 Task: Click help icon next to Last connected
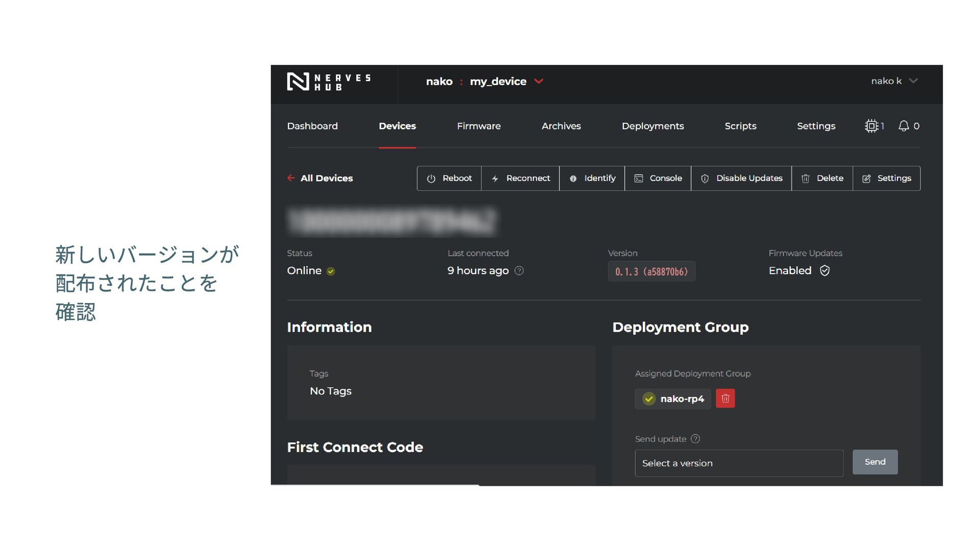click(519, 271)
